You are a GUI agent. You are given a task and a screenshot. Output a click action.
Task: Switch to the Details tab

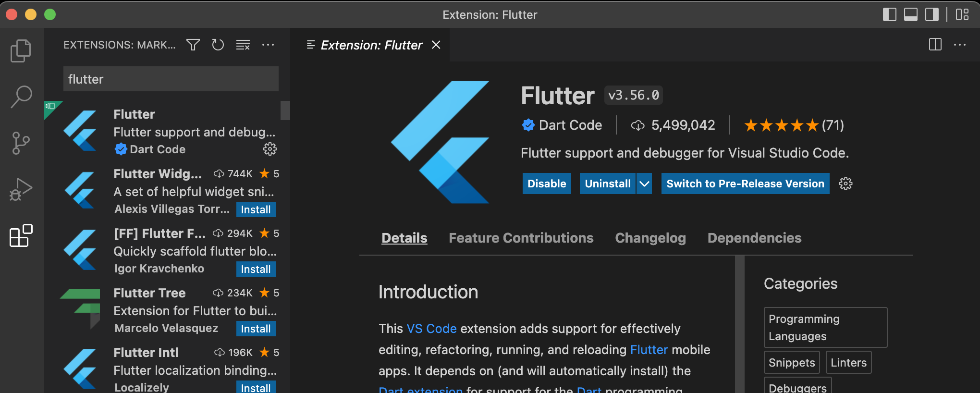[x=404, y=238]
